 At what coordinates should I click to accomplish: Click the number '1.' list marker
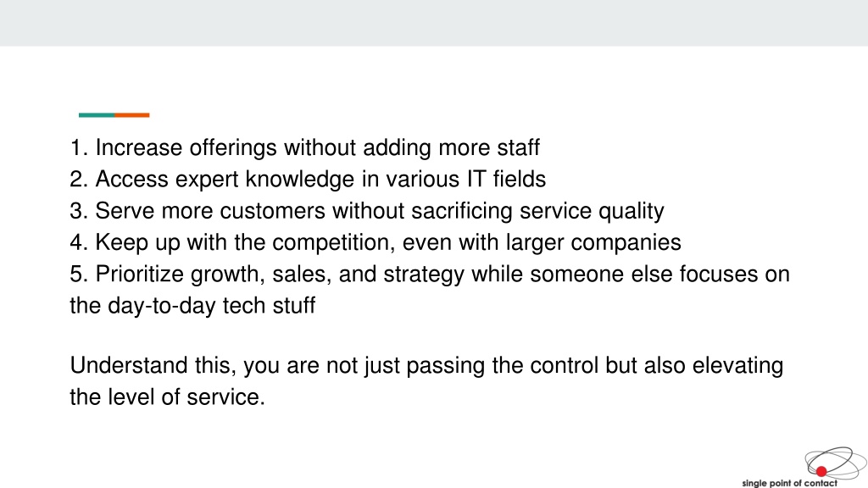[x=79, y=147]
